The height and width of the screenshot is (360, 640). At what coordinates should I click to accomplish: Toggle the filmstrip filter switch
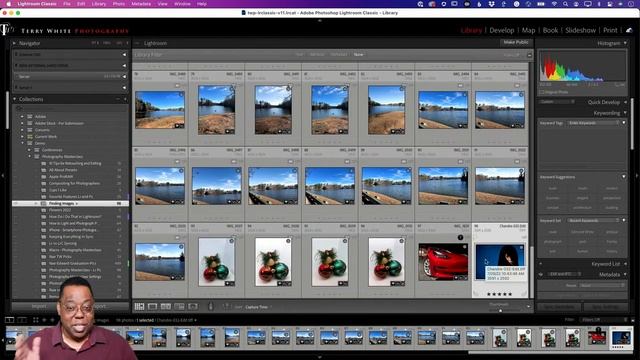click(633, 320)
